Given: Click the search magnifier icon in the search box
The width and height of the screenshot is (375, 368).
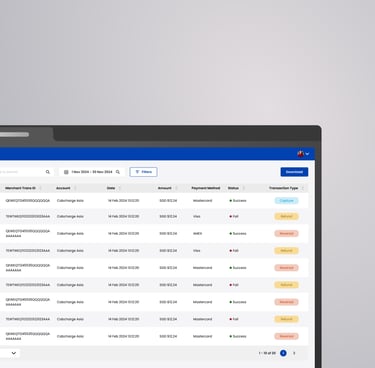Looking at the screenshot, I should [x=48, y=172].
